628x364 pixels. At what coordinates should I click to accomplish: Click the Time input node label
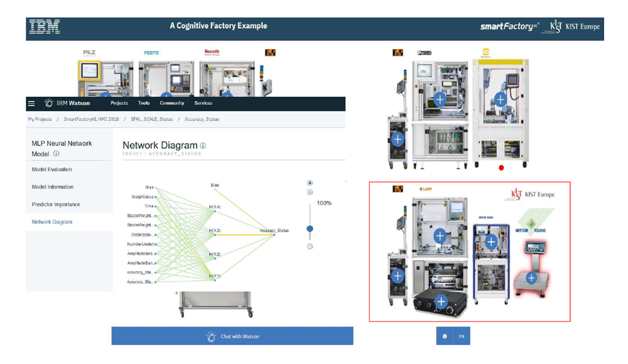[x=149, y=206]
